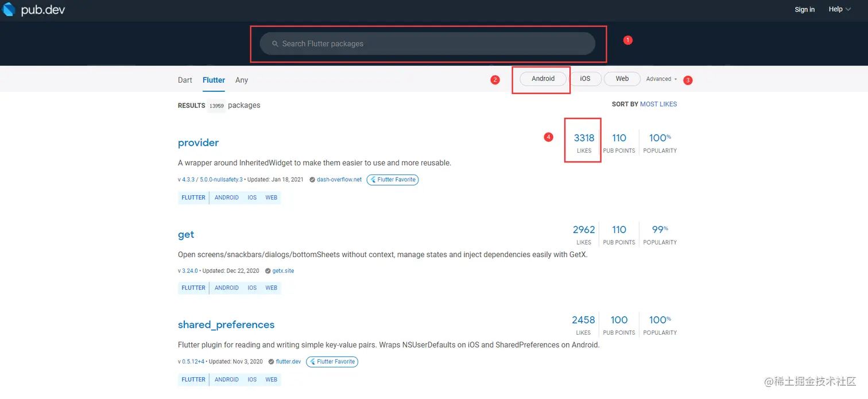Click the search magnifier icon
The width and height of the screenshot is (868, 399).
coord(275,44)
